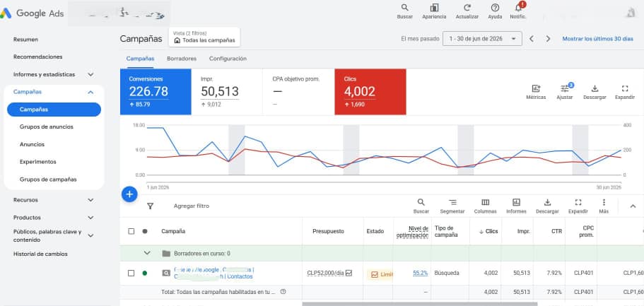
Task: Open Grupos de campañas in sidebar
Action: click(x=48, y=180)
